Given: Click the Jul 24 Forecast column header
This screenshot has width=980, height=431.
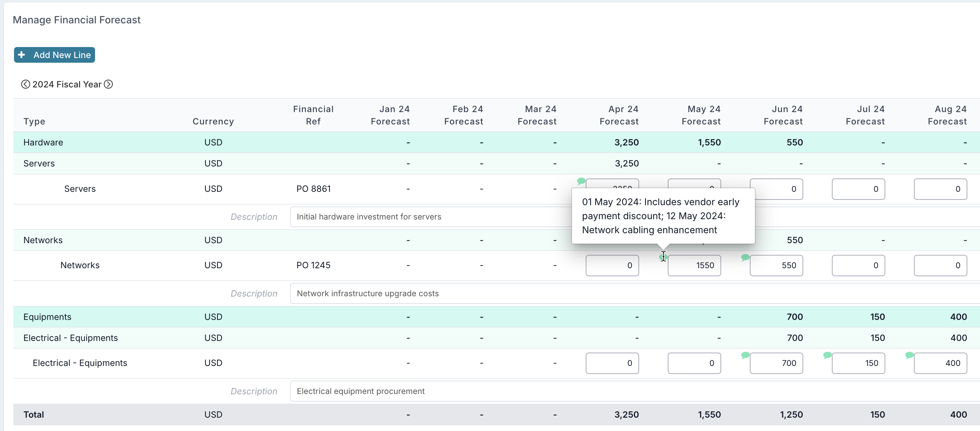Looking at the screenshot, I should point(866,115).
